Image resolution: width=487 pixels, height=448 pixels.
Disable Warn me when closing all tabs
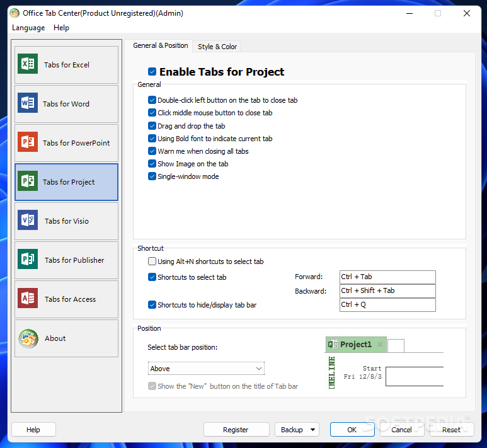click(152, 151)
